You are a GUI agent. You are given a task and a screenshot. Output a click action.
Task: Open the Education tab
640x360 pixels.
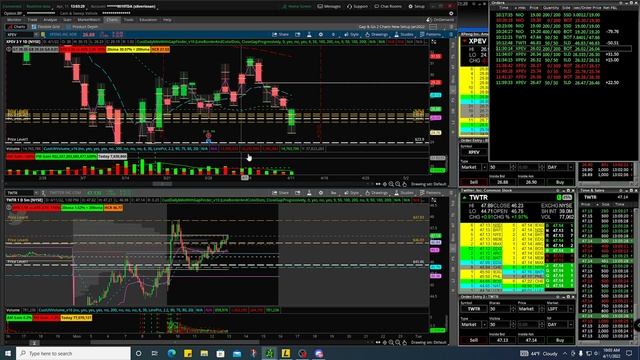tap(148, 20)
